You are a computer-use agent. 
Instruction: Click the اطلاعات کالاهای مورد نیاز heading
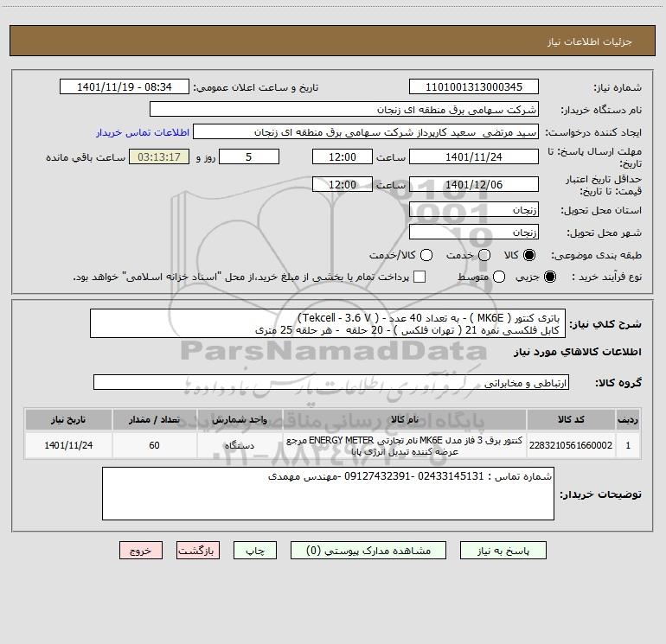tap(578, 352)
